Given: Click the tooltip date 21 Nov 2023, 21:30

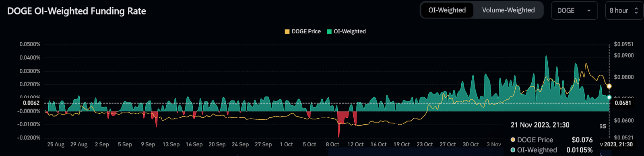Looking at the screenshot, I should pos(540,125).
